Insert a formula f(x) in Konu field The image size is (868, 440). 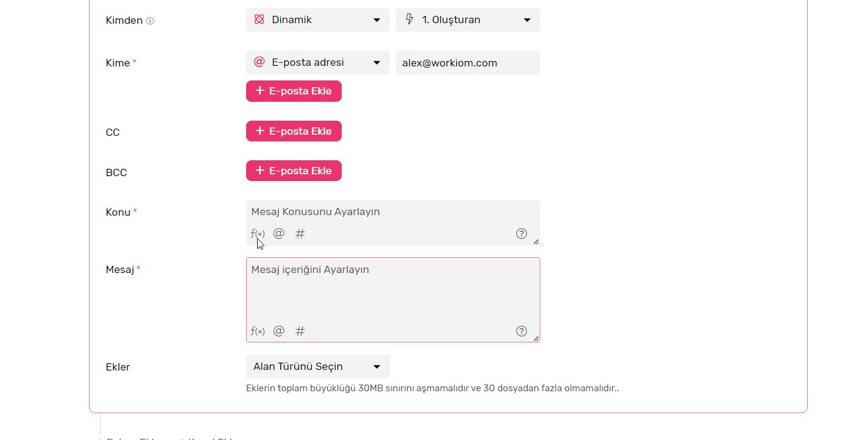pyautogui.click(x=258, y=233)
